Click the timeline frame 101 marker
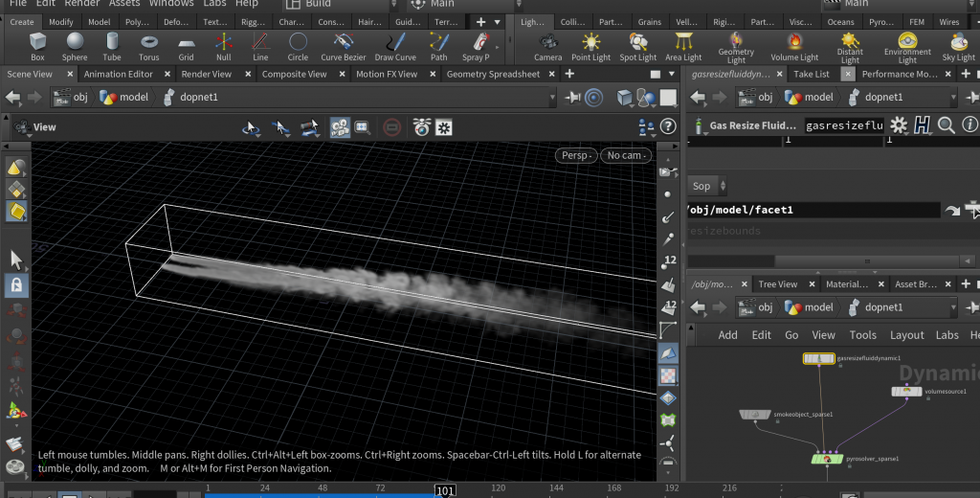The image size is (980, 498). [445, 490]
